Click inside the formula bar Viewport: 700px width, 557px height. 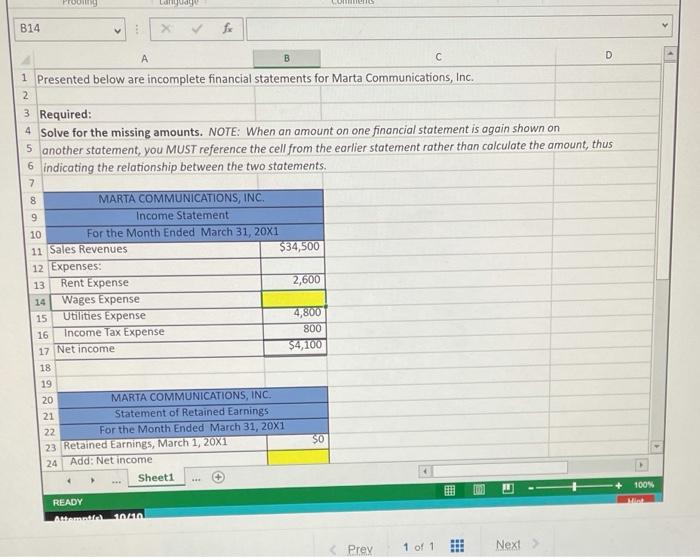451,29
